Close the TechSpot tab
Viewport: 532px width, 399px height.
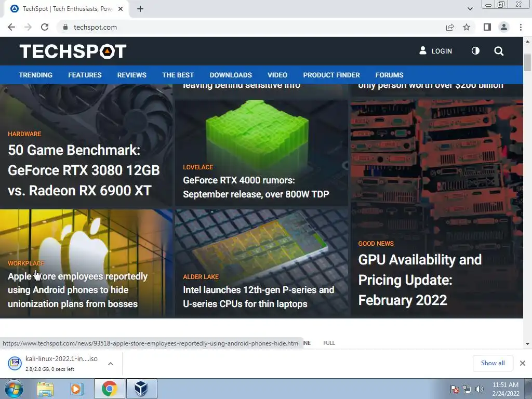pyautogui.click(x=121, y=9)
